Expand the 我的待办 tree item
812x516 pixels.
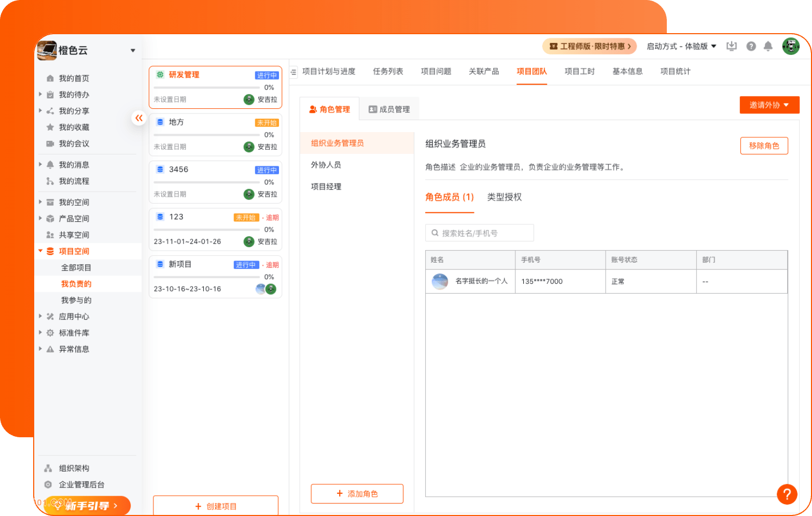tap(40, 94)
